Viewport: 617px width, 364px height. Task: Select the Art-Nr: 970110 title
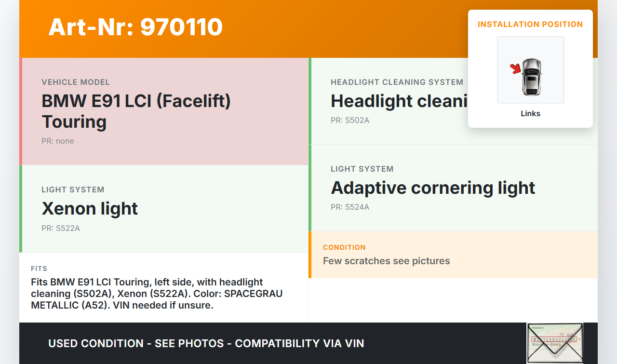click(x=135, y=27)
